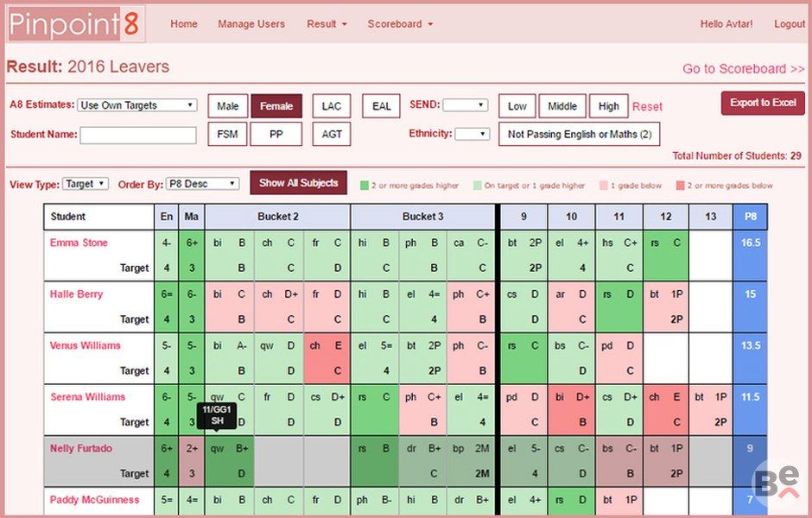Click Export to Excel button
Image resolution: width=812 pixels, height=518 pixels.
tap(763, 103)
